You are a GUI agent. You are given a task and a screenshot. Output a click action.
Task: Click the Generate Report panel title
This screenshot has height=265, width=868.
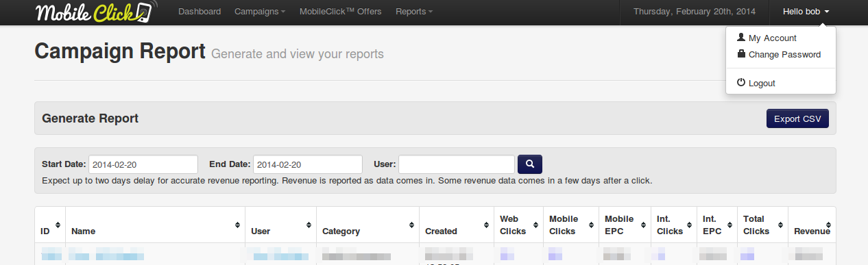91,118
